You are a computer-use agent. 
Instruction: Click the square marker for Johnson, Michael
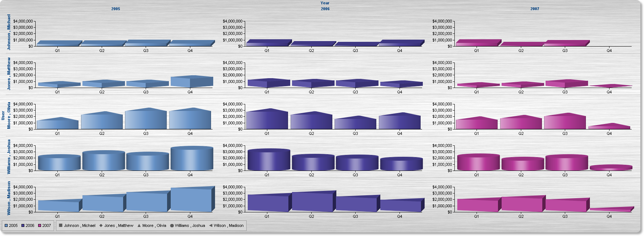(61, 225)
